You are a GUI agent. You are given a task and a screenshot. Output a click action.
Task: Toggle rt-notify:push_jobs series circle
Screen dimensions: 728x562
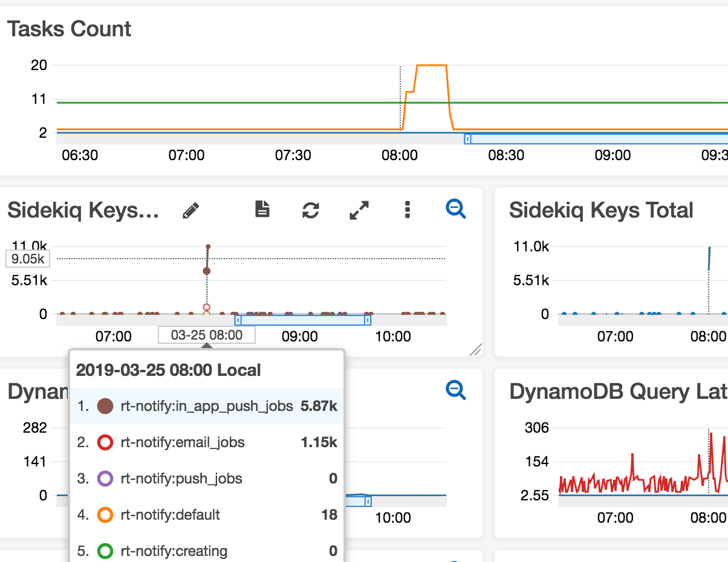pyautogui.click(x=105, y=479)
